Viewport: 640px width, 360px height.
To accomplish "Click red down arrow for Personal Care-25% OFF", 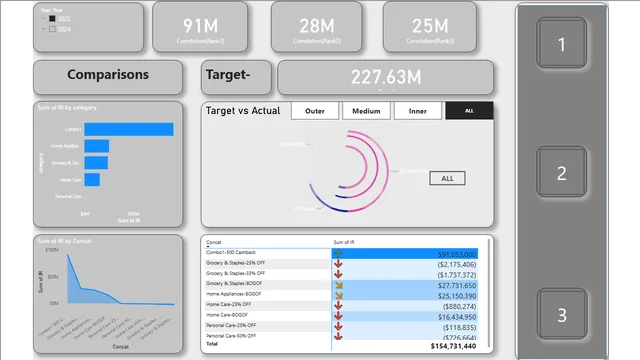I will 338,327.
